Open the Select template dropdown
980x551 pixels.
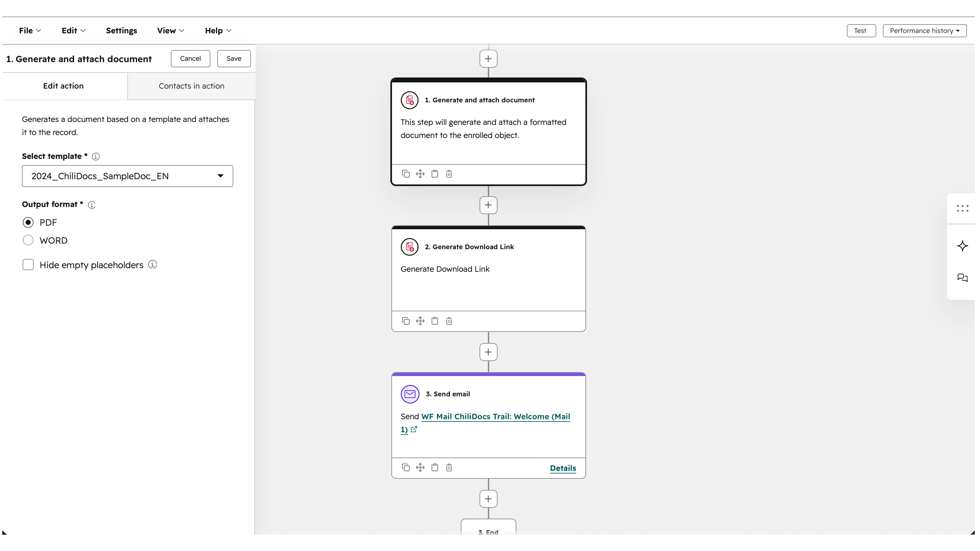coord(127,176)
